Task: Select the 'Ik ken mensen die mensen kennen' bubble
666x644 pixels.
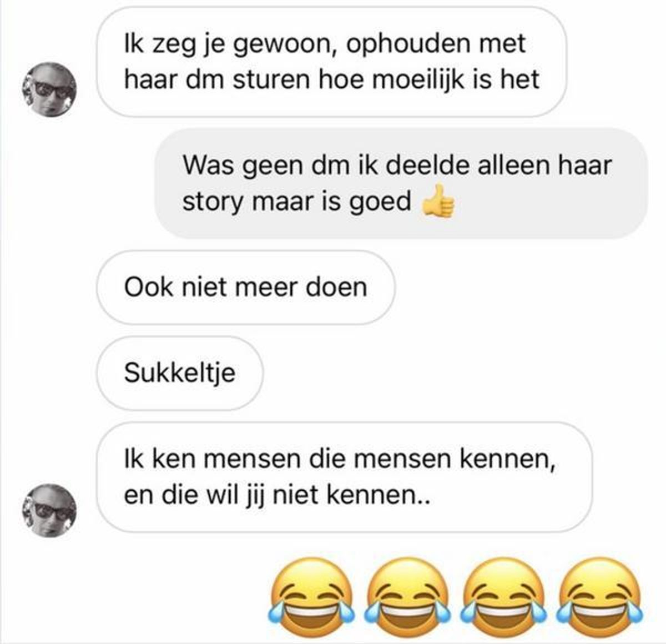Action: [344, 477]
